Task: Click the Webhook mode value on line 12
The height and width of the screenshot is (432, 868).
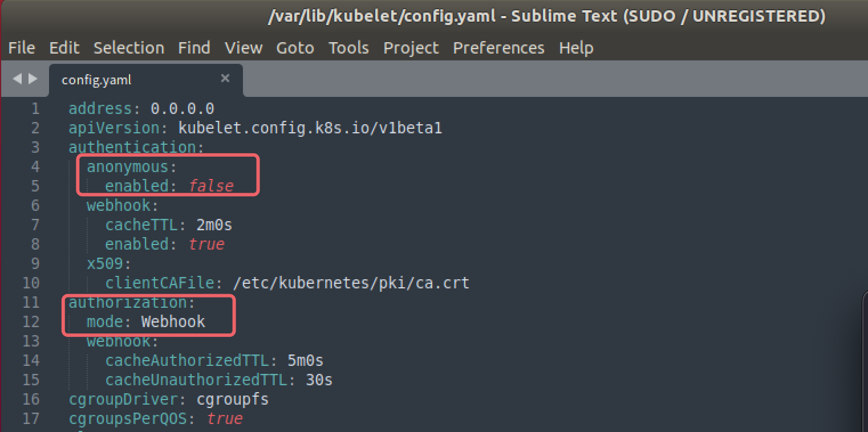Action: (173, 321)
